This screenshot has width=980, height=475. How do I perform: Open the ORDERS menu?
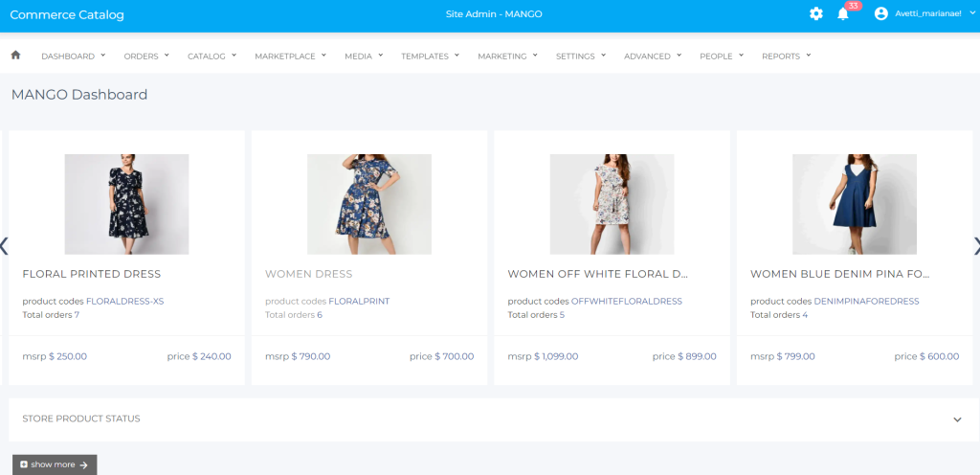pyautogui.click(x=146, y=57)
